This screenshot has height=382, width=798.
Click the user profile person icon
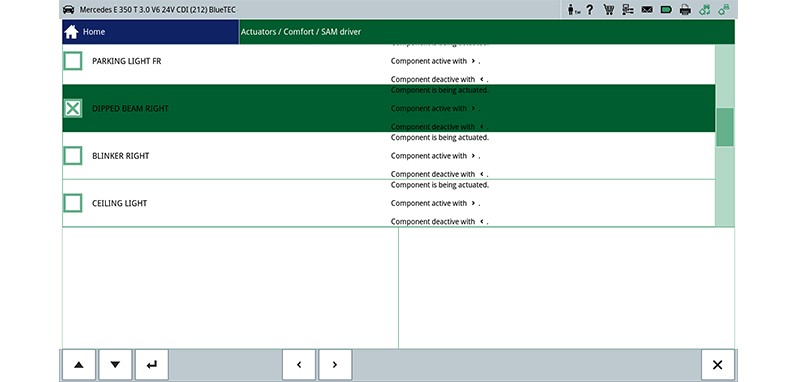573,9
